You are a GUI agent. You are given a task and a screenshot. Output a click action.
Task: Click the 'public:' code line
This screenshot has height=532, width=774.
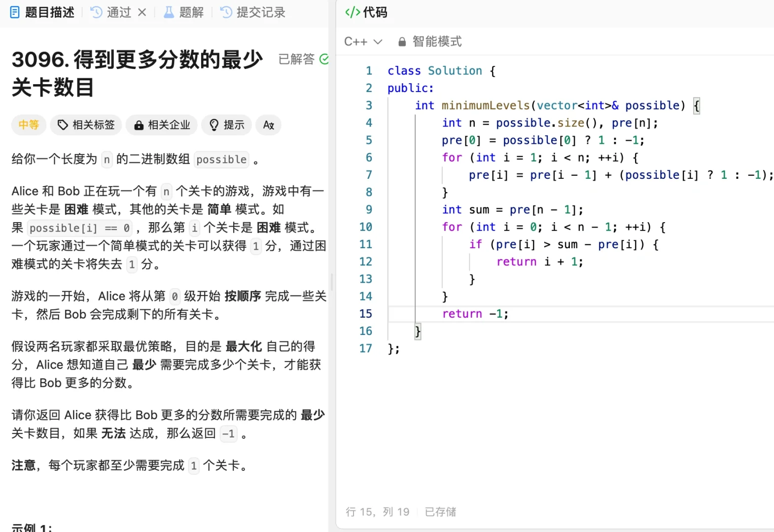(x=411, y=88)
